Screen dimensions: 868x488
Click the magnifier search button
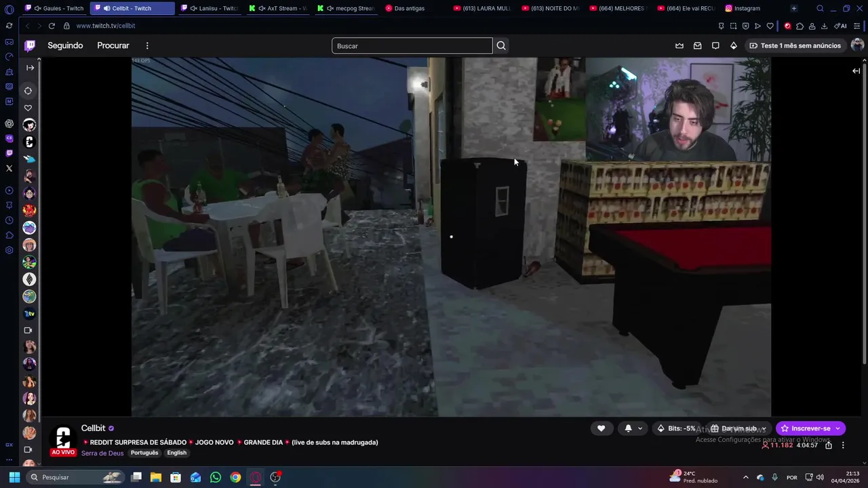501,45
